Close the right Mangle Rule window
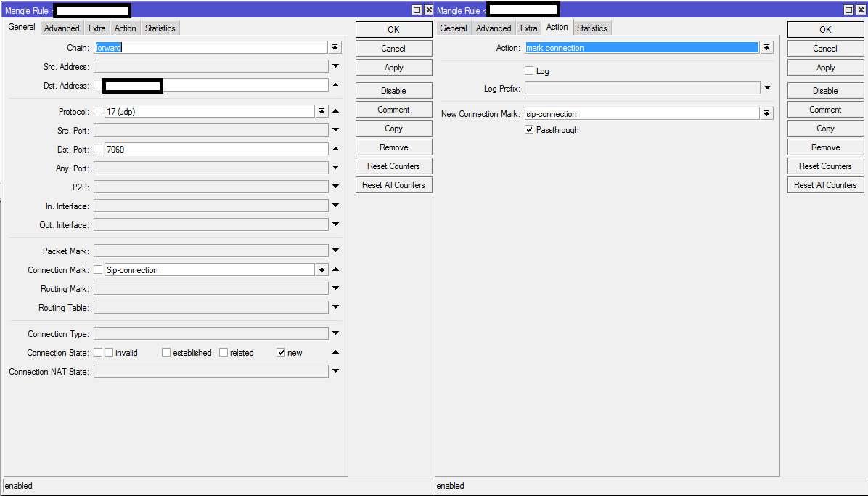 [x=860, y=10]
